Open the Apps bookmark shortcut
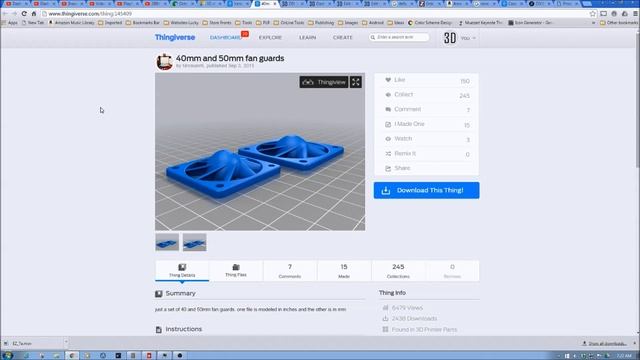Screen dimensions: 640x360 pos(10,23)
